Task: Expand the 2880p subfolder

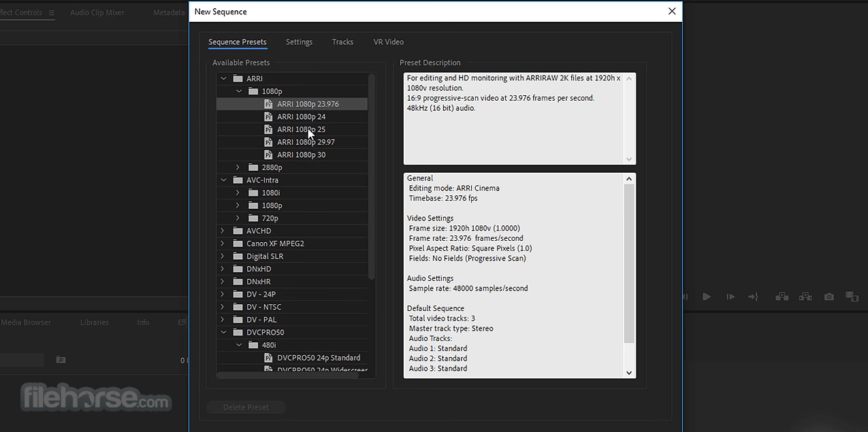Action: pos(238,167)
